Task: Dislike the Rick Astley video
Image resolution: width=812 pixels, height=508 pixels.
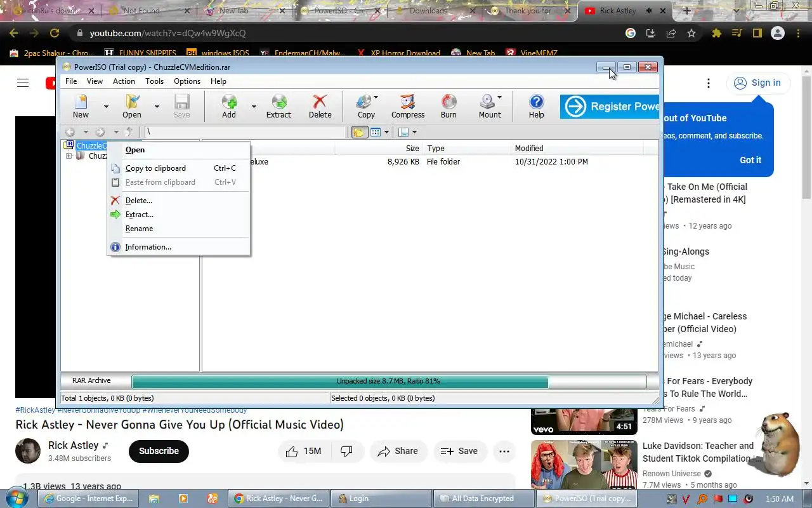Action: [x=346, y=451]
